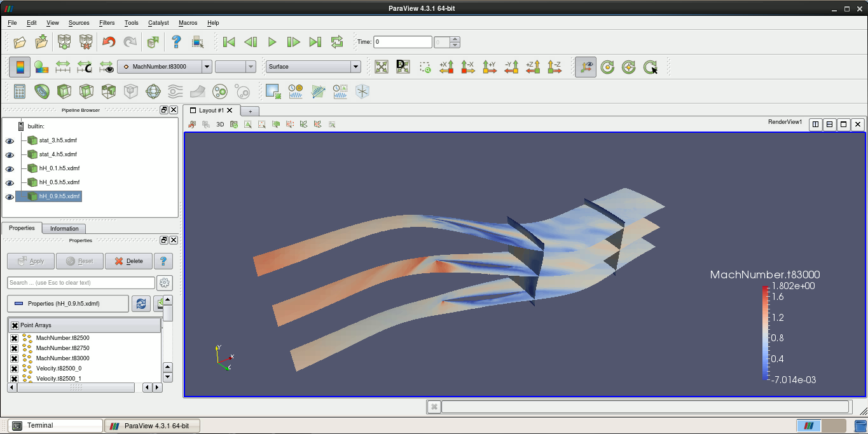This screenshot has width=868, height=434.
Task: Toggle color legend visibility icon
Action: (x=20, y=67)
